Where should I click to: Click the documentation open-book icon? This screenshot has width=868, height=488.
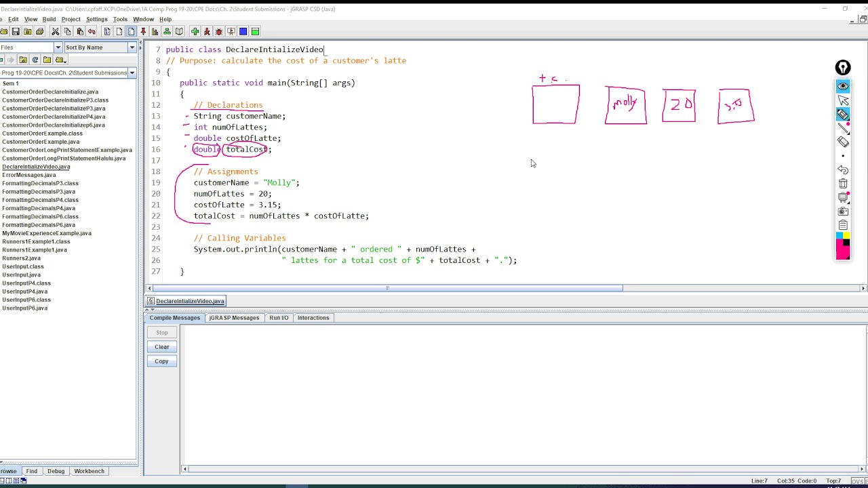coord(179,32)
